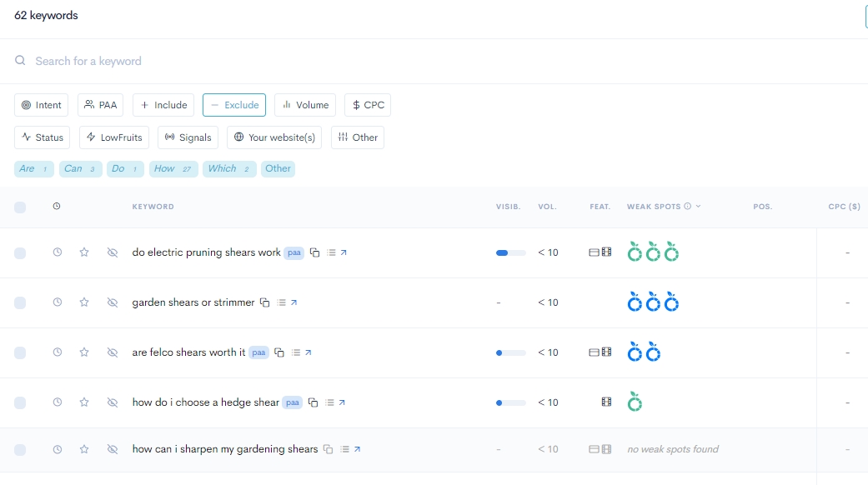The image size is (868, 485).
Task: Copy keyword 'are felco shears worth it'
Action: click(279, 352)
